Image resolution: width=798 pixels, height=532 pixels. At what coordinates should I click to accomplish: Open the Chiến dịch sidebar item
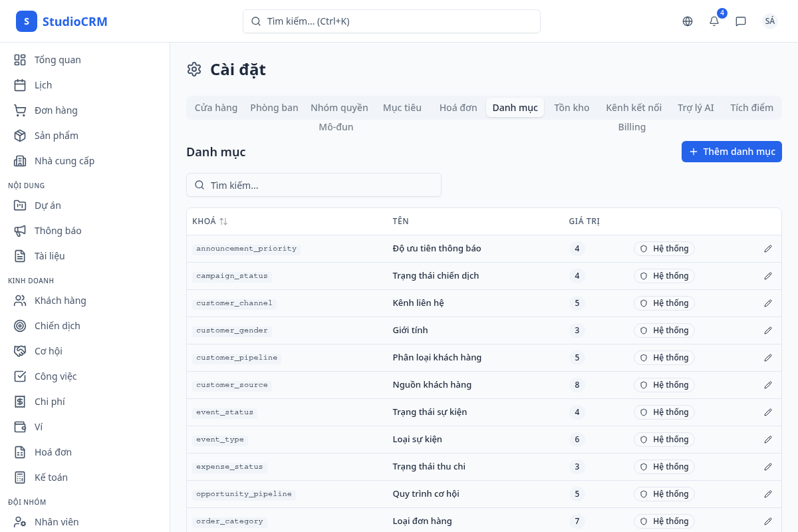click(x=57, y=326)
